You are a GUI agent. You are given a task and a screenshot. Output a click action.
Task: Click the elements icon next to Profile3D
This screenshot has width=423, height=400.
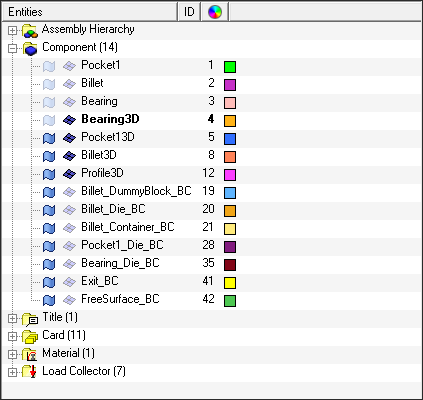coord(69,174)
